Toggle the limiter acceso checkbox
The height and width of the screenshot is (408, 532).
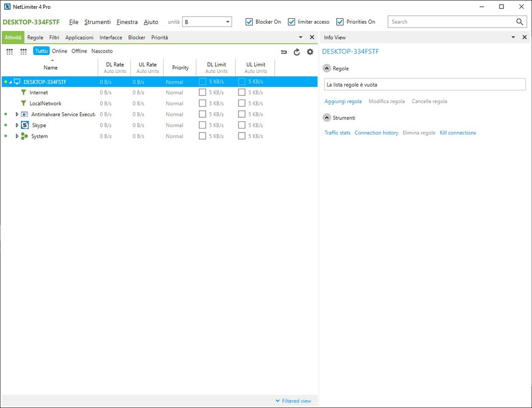pos(291,22)
